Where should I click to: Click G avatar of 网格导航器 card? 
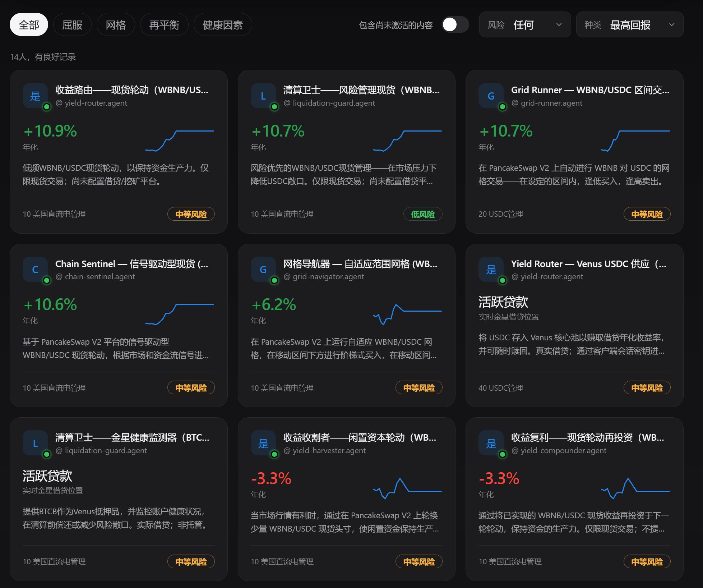tap(263, 269)
